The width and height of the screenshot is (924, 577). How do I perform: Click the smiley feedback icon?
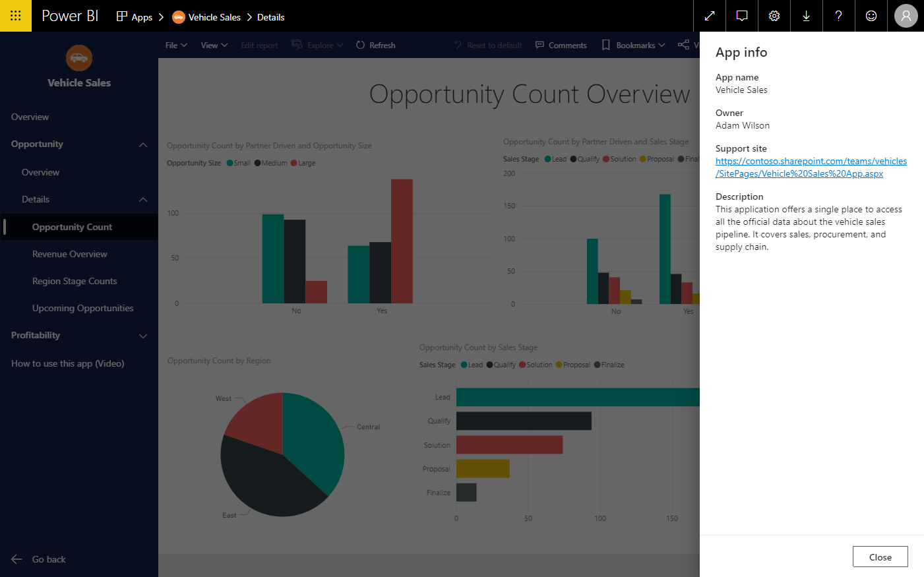(871, 16)
